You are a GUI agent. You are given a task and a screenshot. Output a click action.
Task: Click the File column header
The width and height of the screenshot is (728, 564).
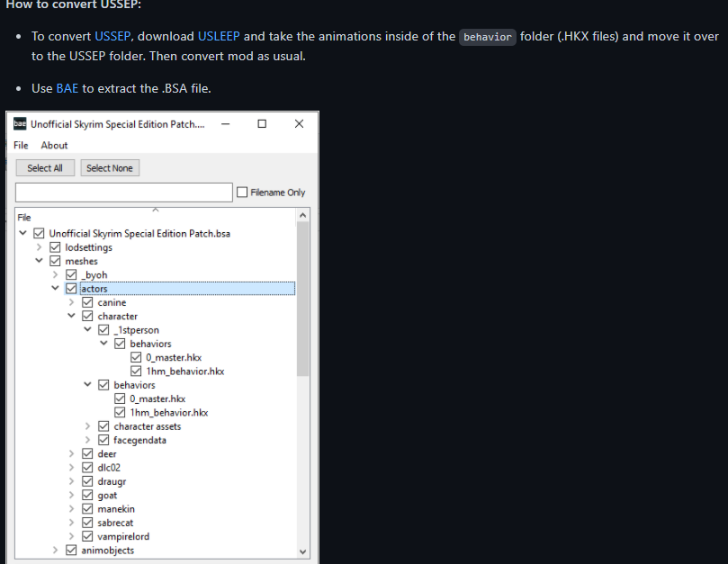tap(156, 217)
